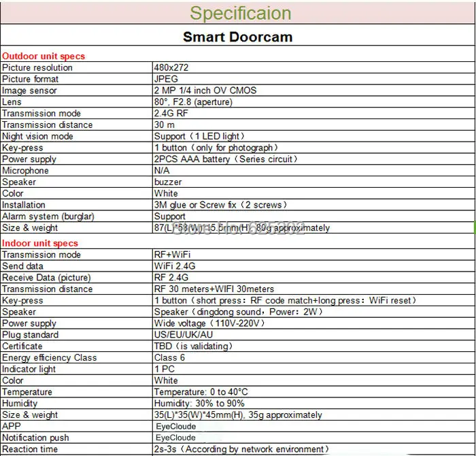The width and height of the screenshot is (476, 456).
Task: Select 'Support (1 LED light)' value
Action: 199,136
